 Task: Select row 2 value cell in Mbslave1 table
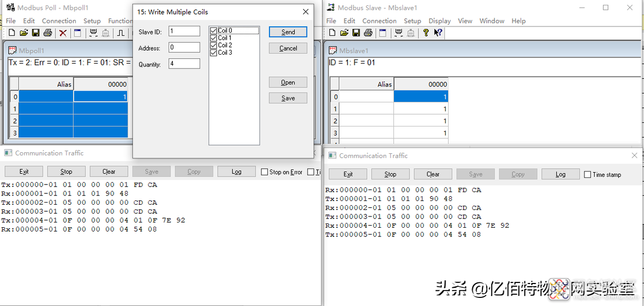tap(421, 121)
